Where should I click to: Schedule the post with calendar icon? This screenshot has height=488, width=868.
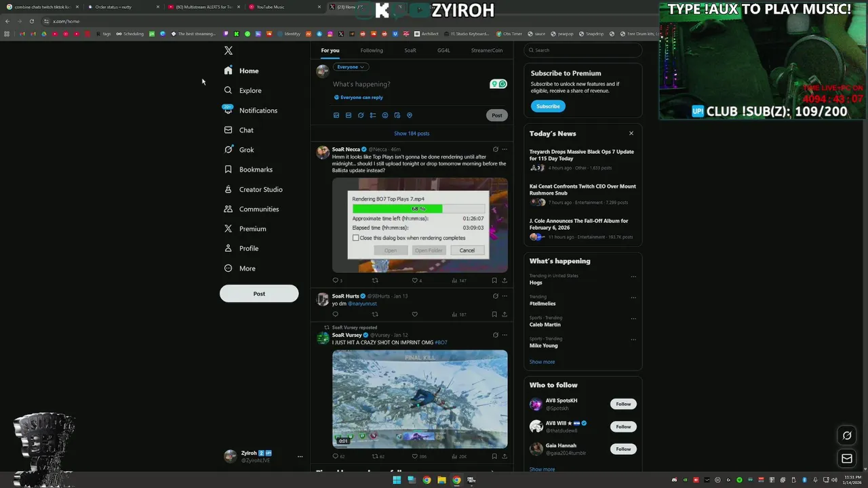pos(397,115)
